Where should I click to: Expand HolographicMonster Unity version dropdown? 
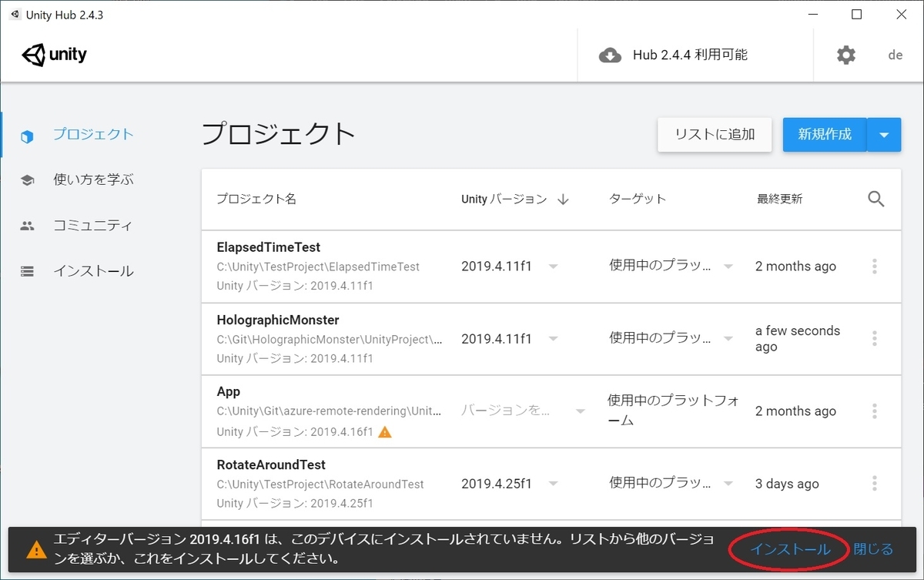click(553, 339)
